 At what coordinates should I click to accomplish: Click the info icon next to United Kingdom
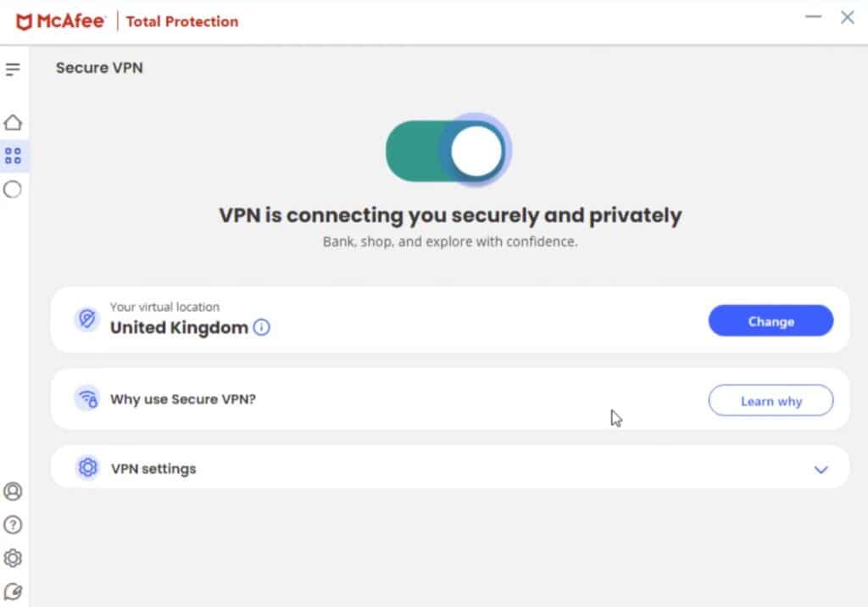tap(262, 327)
